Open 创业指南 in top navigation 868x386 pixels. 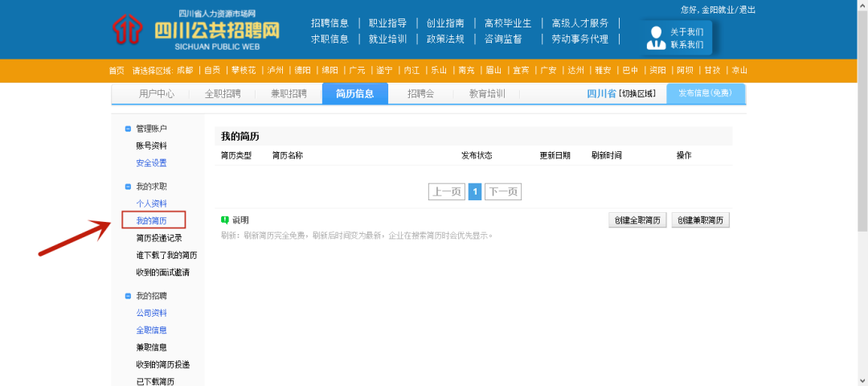click(x=445, y=23)
